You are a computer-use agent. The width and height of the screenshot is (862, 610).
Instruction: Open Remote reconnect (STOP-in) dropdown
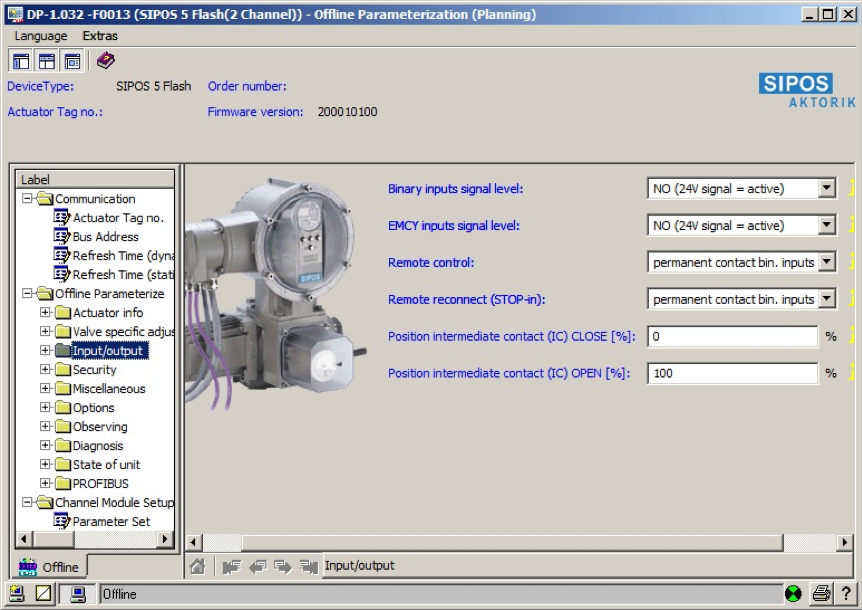[826, 299]
